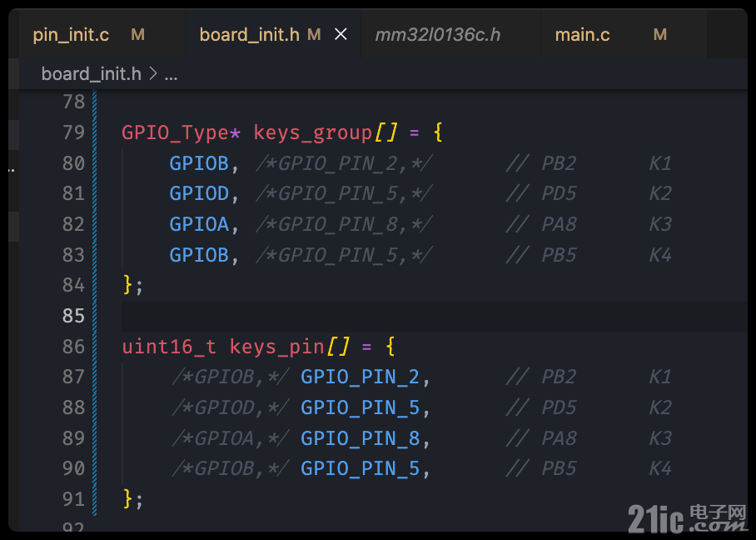The width and height of the screenshot is (756, 540).
Task: Click line number 85 in gutter
Action: click(x=73, y=316)
